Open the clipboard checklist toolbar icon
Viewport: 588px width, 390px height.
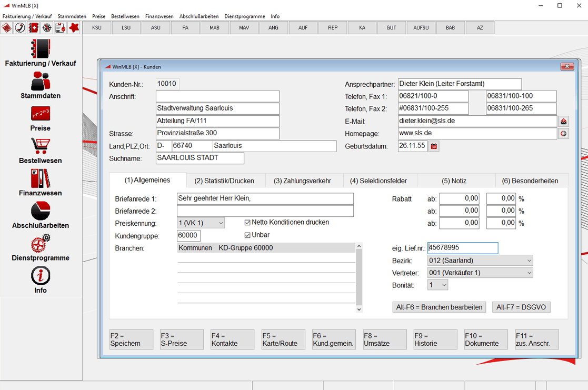(x=61, y=28)
